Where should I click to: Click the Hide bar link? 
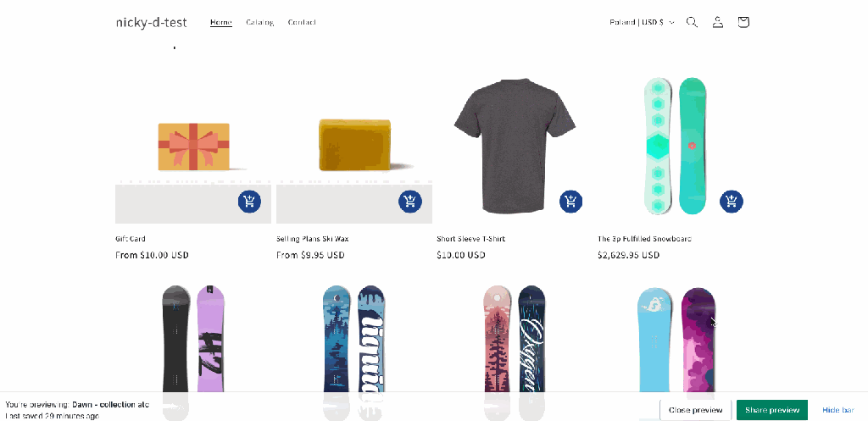coord(837,410)
